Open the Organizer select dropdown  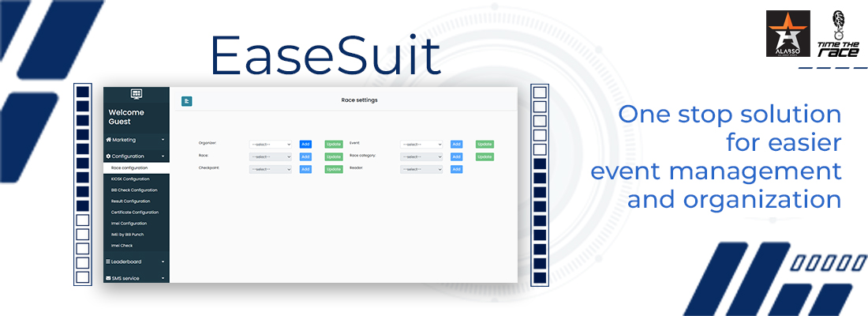(x=270, y=144)
